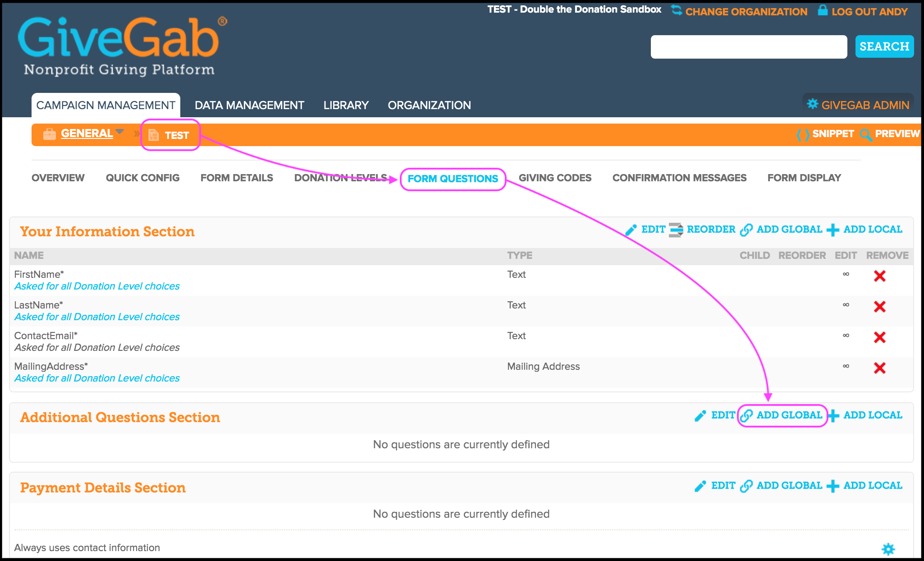
Task: Remove the MailingAddress question via red X
Action: point(879,368)
